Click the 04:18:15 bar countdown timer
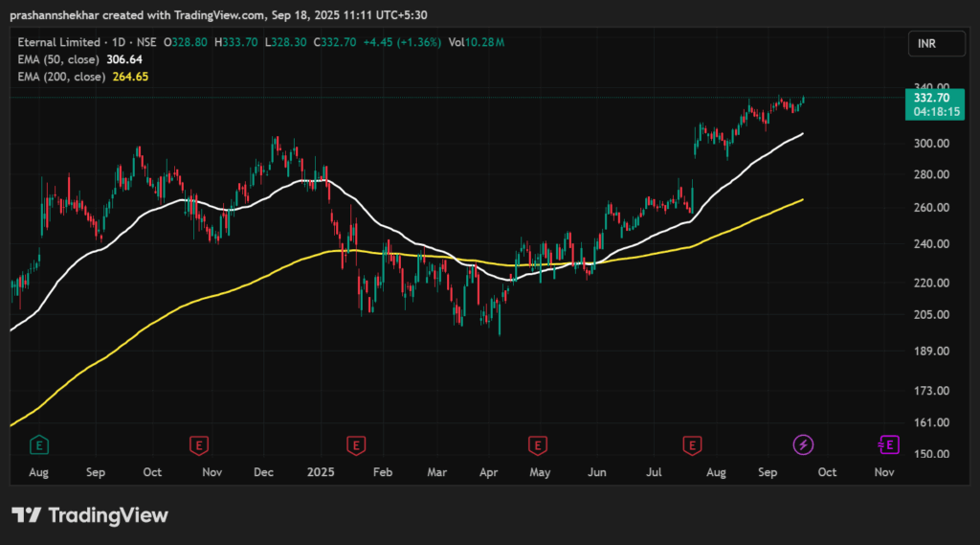This screenshot has width=980, height=545. pos(932,111)
